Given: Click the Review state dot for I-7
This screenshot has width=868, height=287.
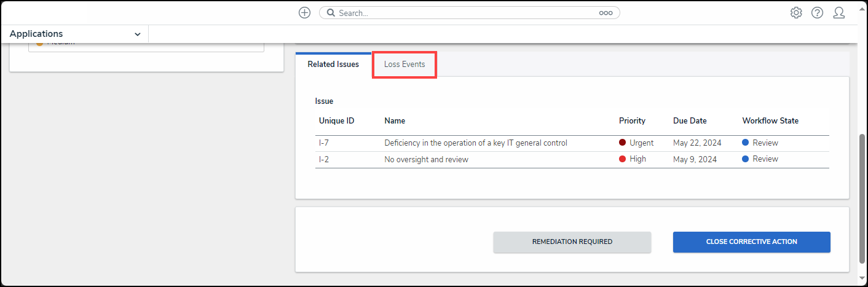Looking at the screenshot, I should tap(746, 143).
